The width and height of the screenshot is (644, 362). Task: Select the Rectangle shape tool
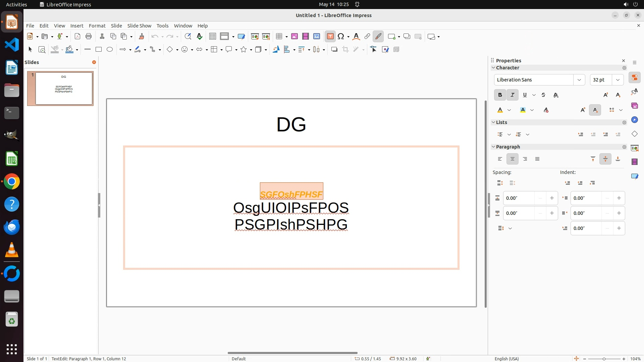99,50
